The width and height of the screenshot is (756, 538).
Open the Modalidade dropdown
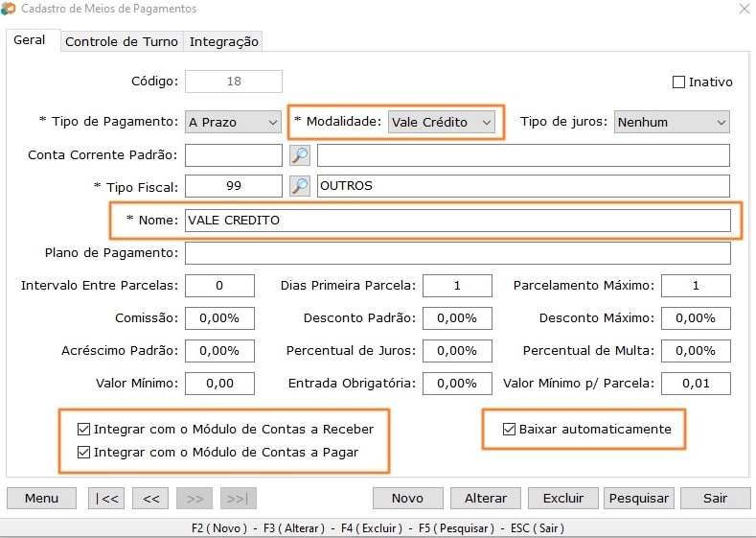click(x=442, y=122)
